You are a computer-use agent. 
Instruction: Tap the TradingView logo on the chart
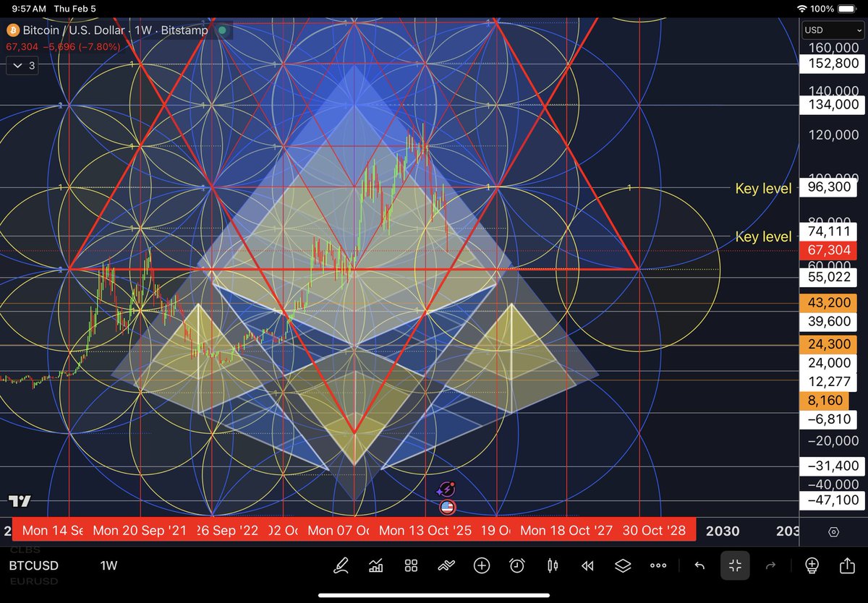[20, 501]
